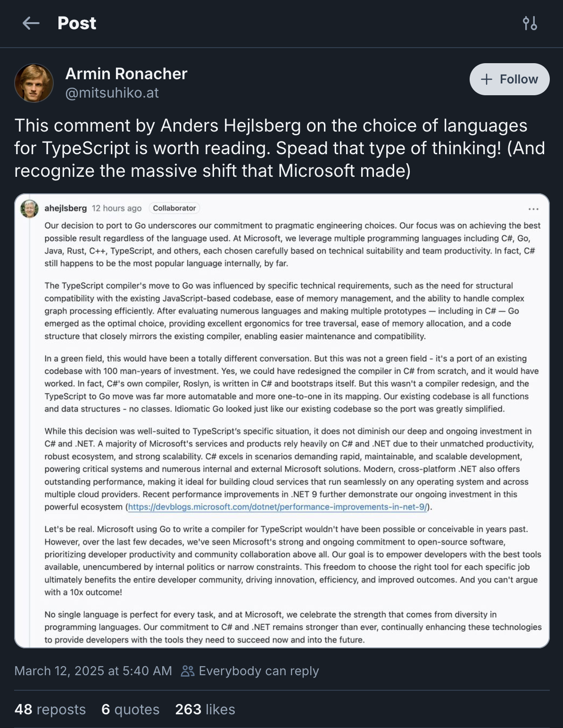The image size is (563, 728).
Task: Open the Armin Ronacher display name
Action: (126, 74)
